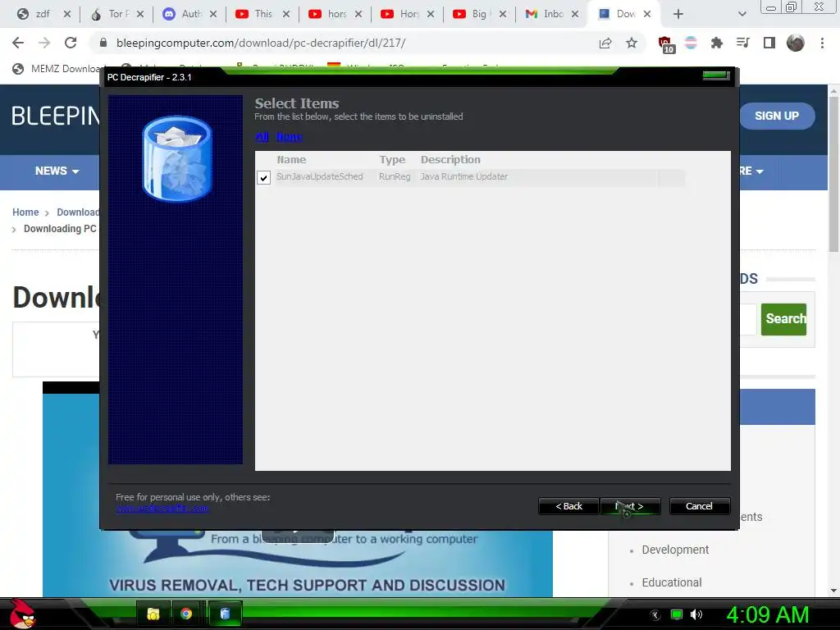Open the Educational category link
Screen dimensions: 840x630
click(672, 582)
